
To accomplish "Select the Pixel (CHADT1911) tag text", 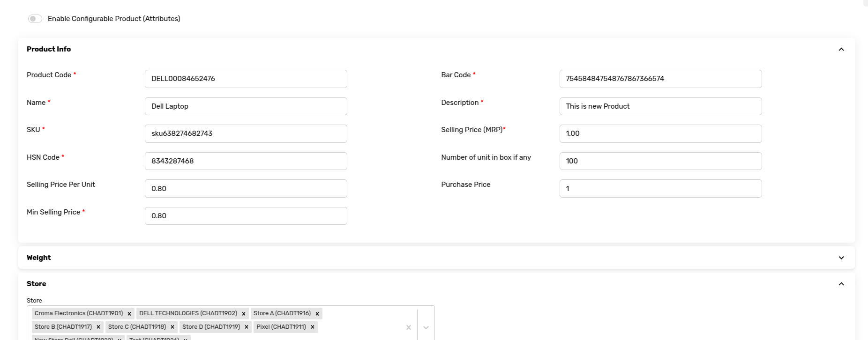I will (x=281, y=327).
